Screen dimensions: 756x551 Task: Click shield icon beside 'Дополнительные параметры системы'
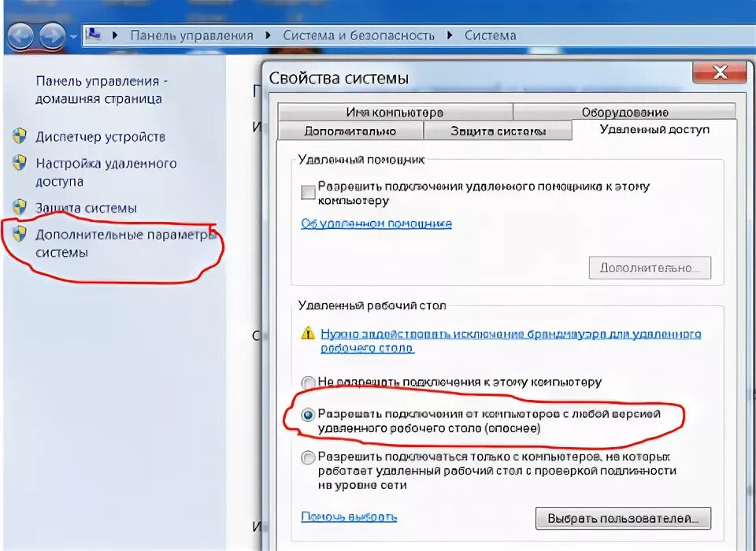point(19,235)
